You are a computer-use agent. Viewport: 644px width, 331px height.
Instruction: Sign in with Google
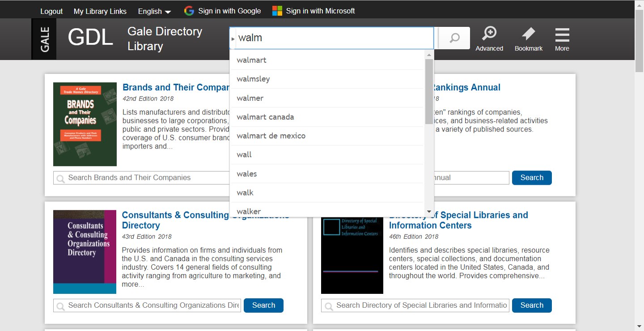point(222,11)
